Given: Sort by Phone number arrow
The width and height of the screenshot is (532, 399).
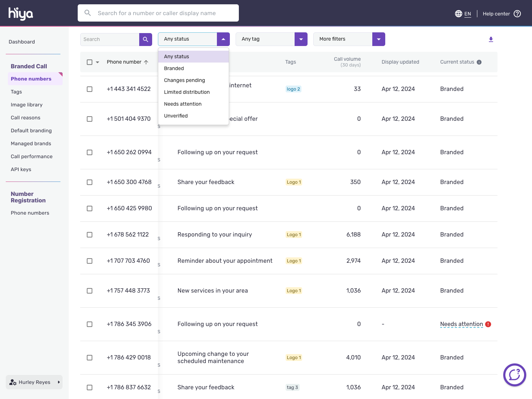Looking at the screenshot, I should click(146, 62).
